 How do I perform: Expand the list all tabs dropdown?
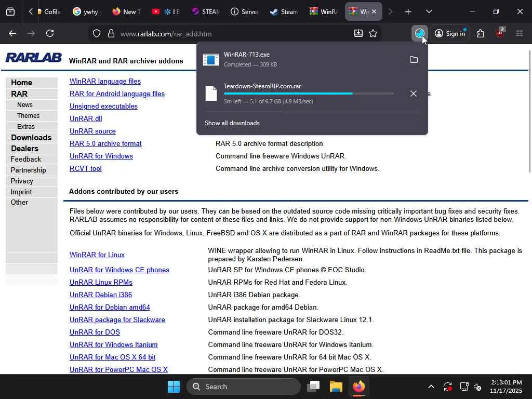click(x=429, y=12)
